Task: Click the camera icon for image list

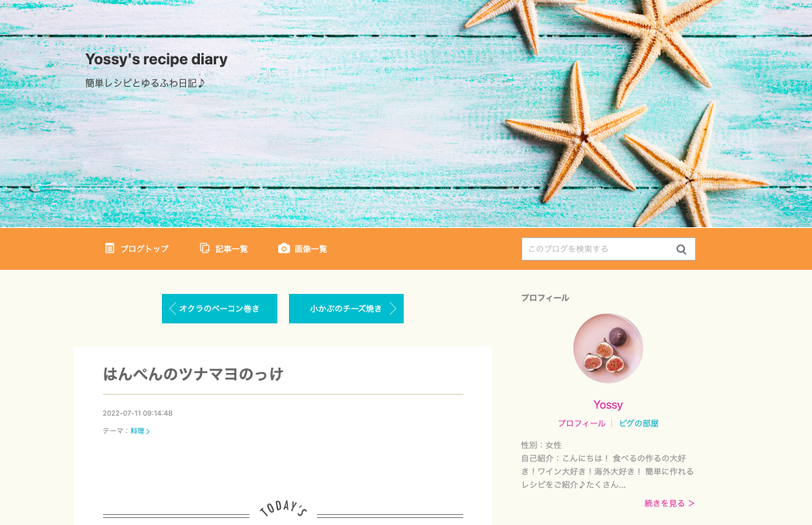Action: 284,248
